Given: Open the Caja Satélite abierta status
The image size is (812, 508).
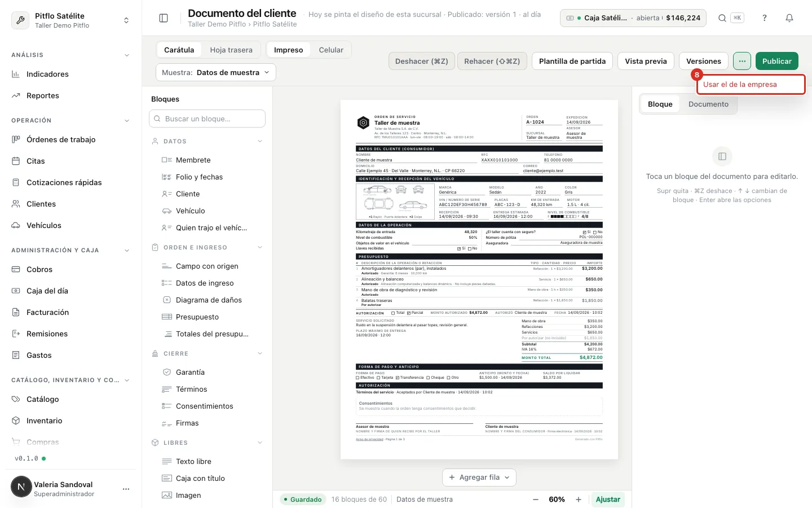Looking at the screenshot, I should pyautogui.click(x=634, y=18).
